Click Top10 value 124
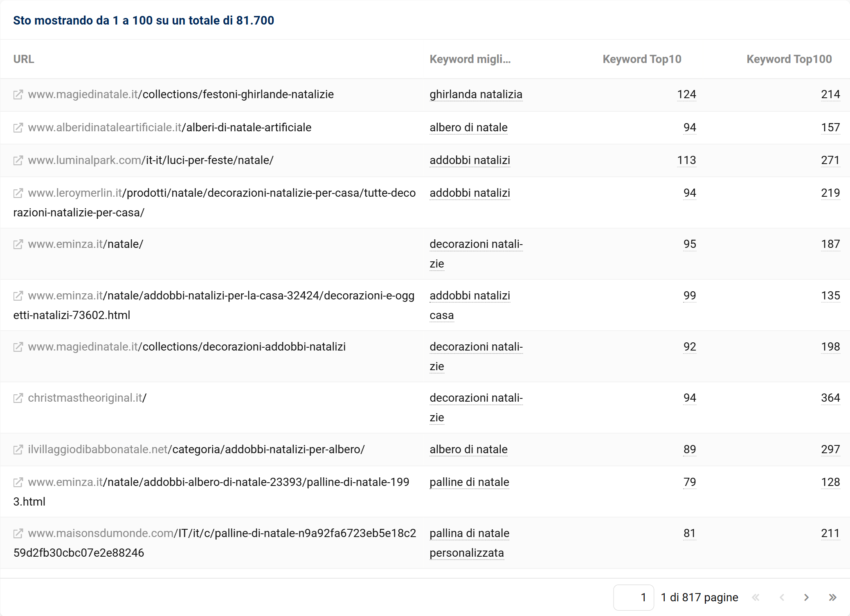This screenshot has width=850, height=616. coord(686,94)
